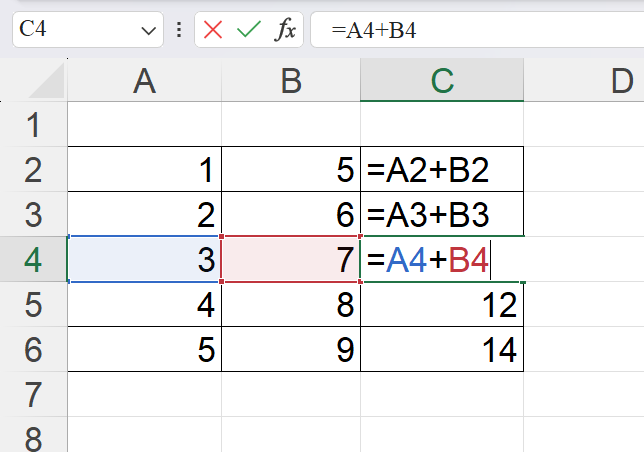The image size is (644, 452).
Task: Click cell C2 containing =A2+B2
Action: click(x=442, y=171)
